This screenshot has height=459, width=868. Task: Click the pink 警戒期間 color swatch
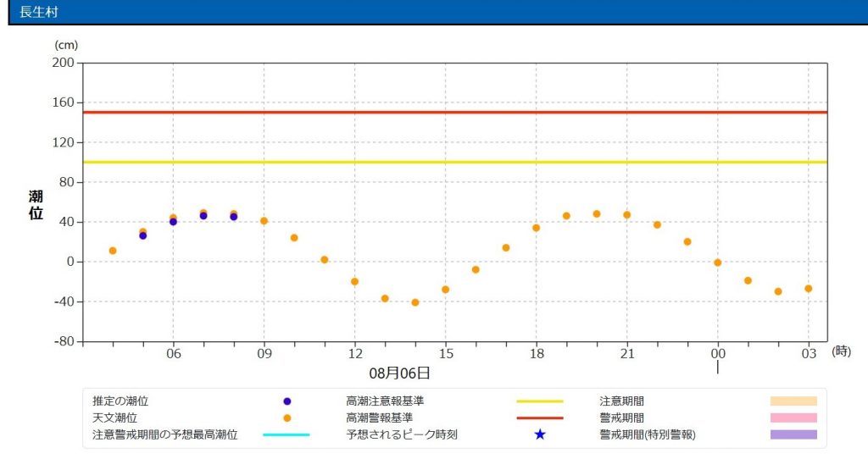point(793,418)
